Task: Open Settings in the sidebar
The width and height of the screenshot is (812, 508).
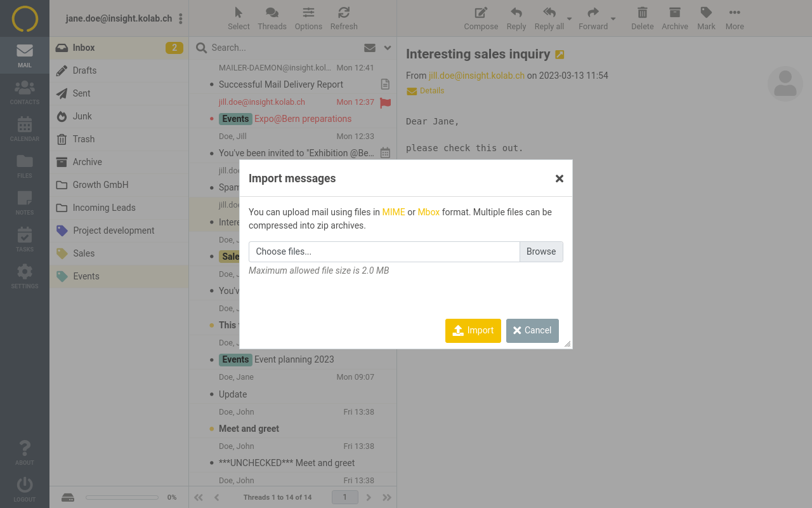Action: pos(25,276)
